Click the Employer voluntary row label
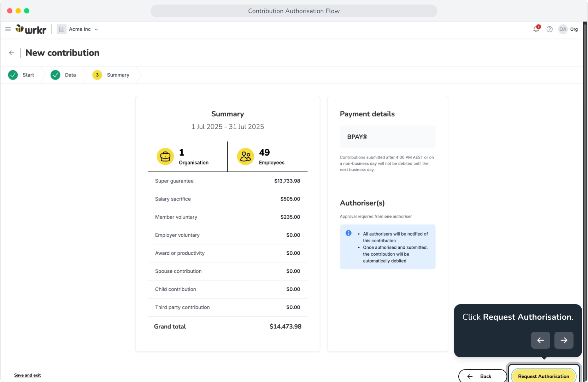This screenshot has width=588, height=382. [x=177, y=235]
